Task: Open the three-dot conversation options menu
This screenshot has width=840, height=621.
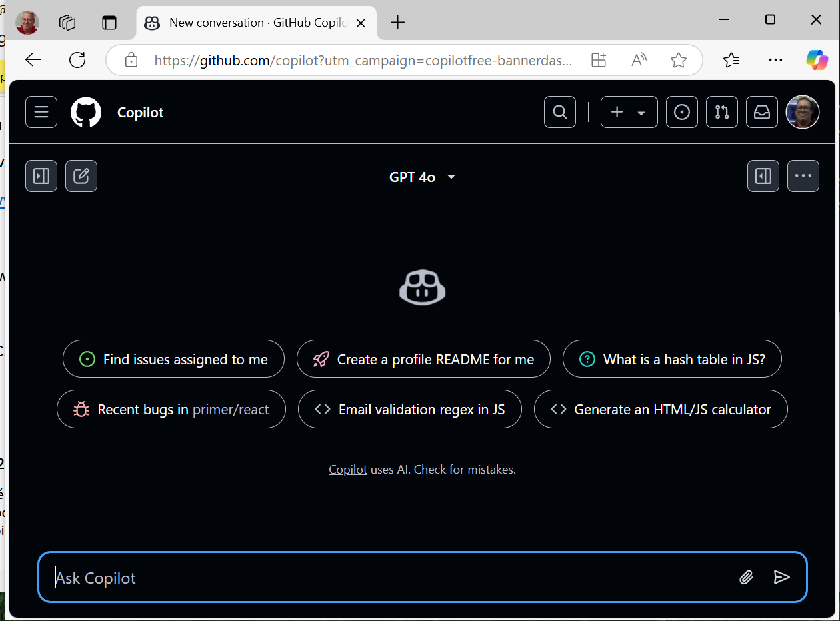Action: 803,176
